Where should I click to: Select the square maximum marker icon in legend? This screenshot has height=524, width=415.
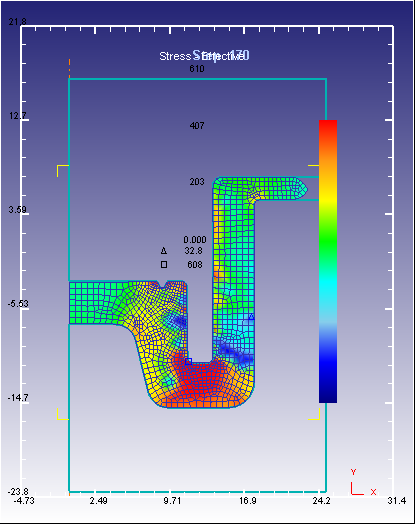tap(164, 265)
